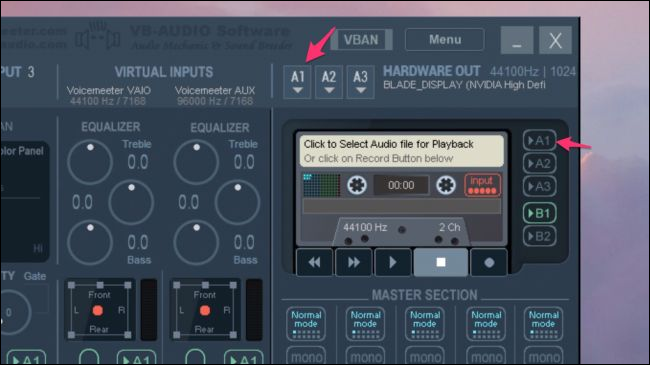
Task: Click the VIRTUAL INPUTS heading
Action: point(164,72)
